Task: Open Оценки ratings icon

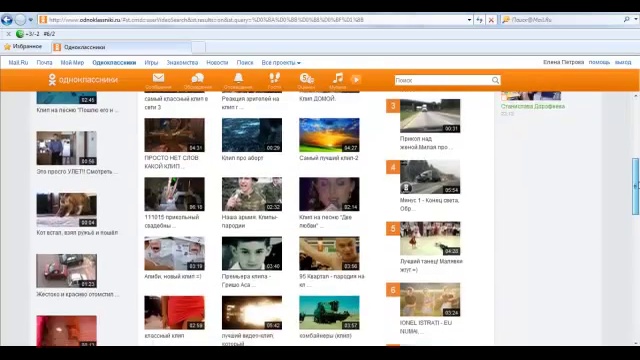Action: coord(306,78)
